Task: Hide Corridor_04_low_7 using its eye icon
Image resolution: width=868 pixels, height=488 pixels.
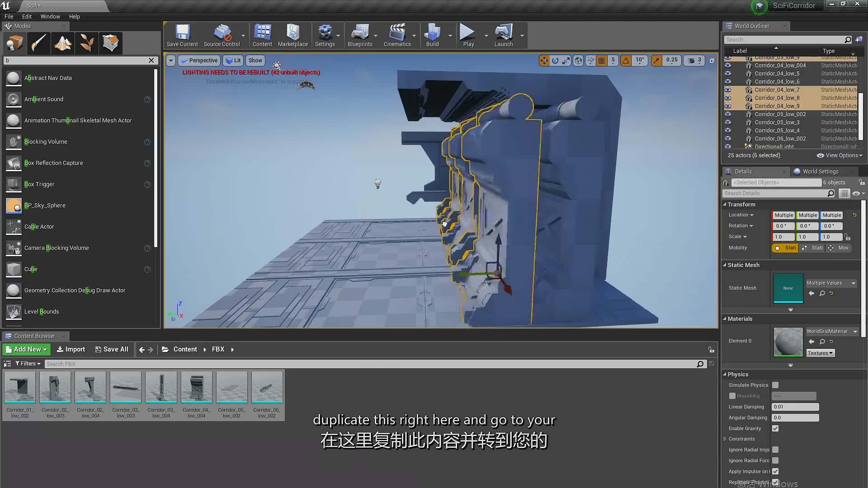Action: click(728, 90)
